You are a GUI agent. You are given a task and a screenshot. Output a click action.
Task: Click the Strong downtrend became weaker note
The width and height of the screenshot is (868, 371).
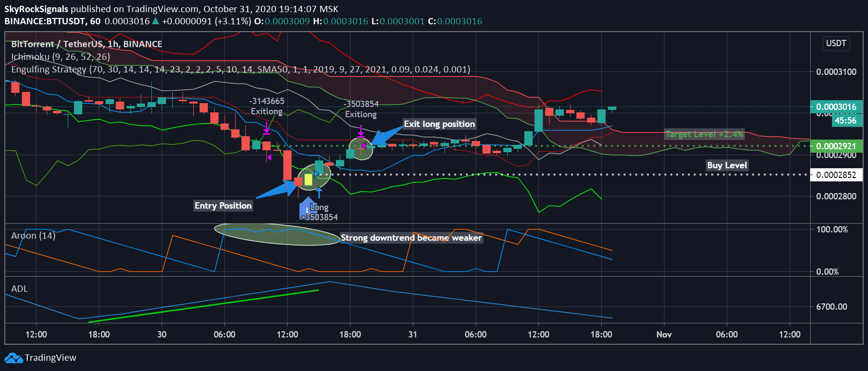(411, 238)
